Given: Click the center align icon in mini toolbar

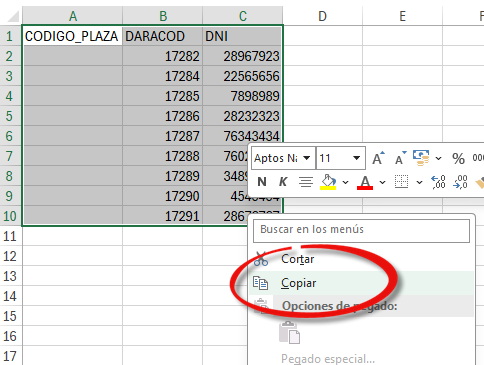Looking at the screenshot, I should (305, 182).
